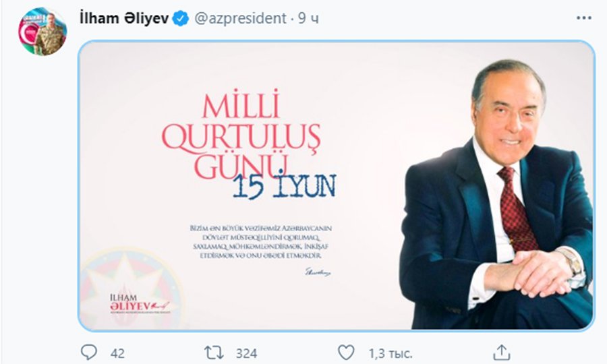The width and height of the screenshot is (607, 364).
Task: Open the share upload arrow icon
Action: pos(501,353)
